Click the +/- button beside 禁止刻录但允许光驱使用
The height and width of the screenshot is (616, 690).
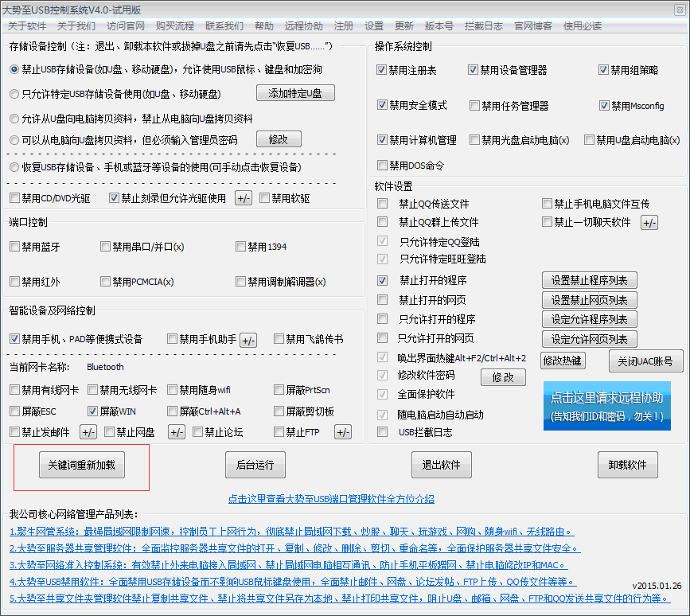point(244,198)
